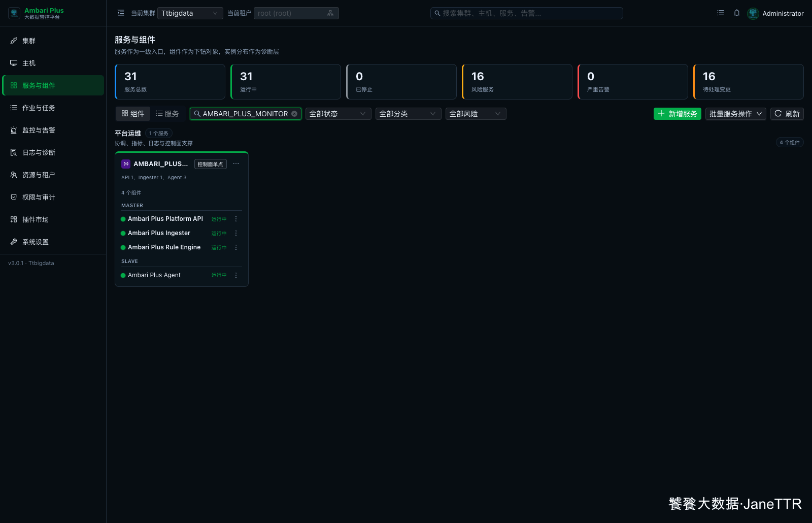This screenshot has width=812, height=523.
Task: Click the Ambari Plus logo icon
Action: 14,13
